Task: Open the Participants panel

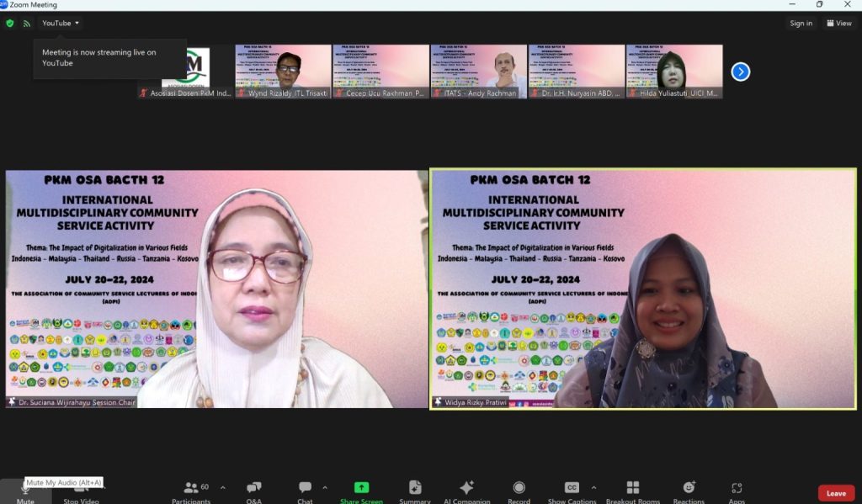Action: click(191, 491)
